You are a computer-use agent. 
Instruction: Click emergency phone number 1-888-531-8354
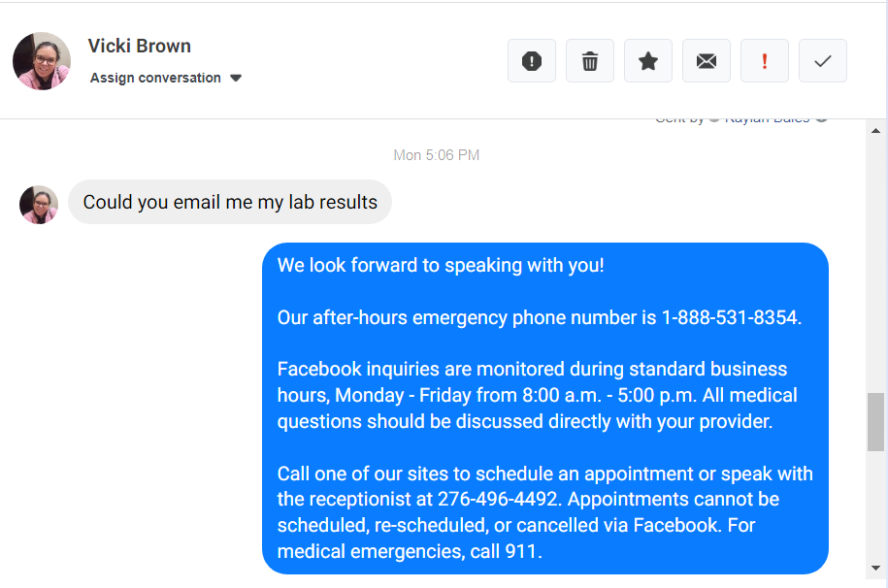[x=731, y=317]
